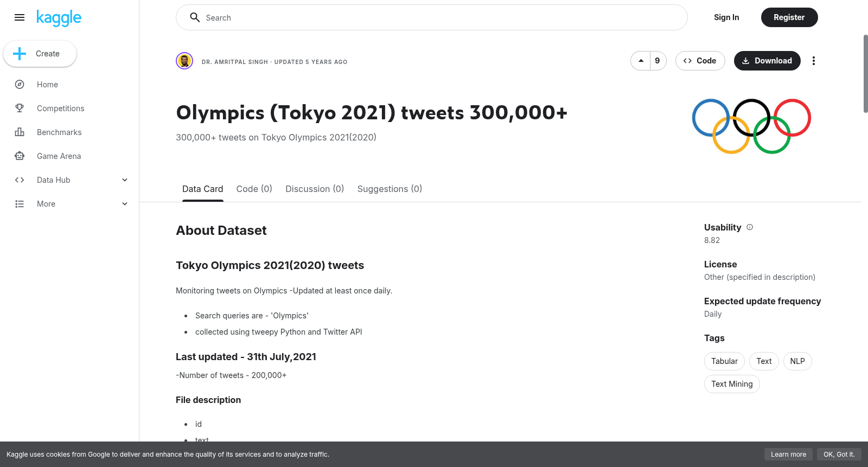This screenshot has width=868, height=467.
Task: Click Dr. Amritpal Singh's avatar
Action: coord(184,61)
